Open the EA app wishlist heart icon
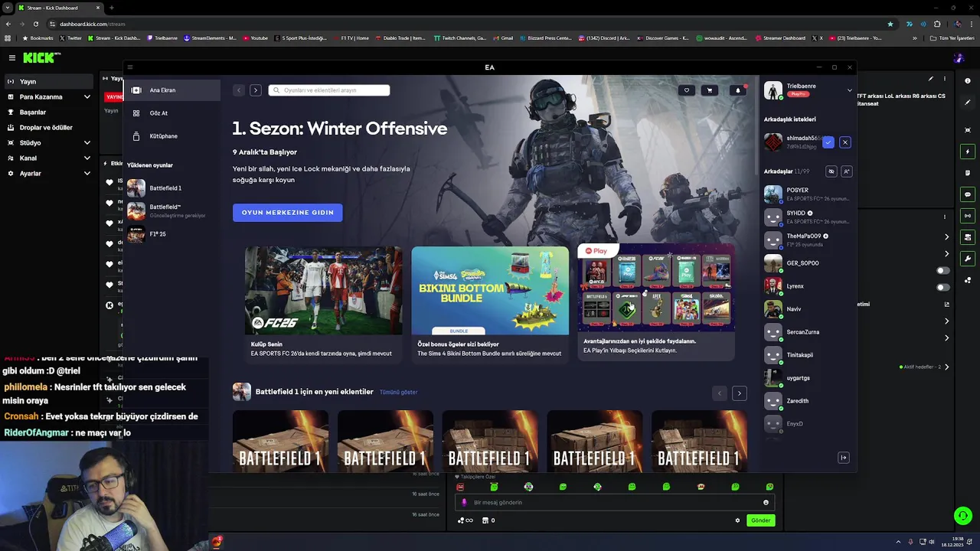Viewport: 980px width, 551px height. (x=687, y=90)
